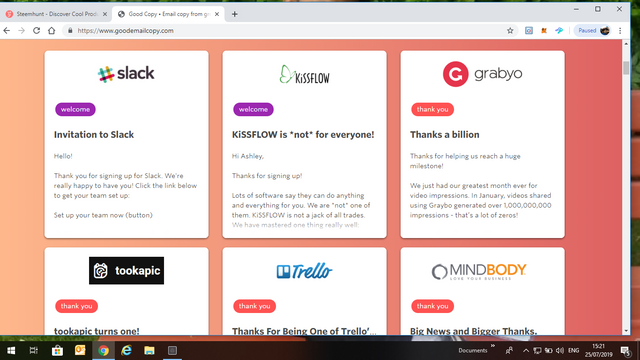Open the orange MetaMask extension icon
Viewport: 640px width, 360px height.
pos(544,31)
